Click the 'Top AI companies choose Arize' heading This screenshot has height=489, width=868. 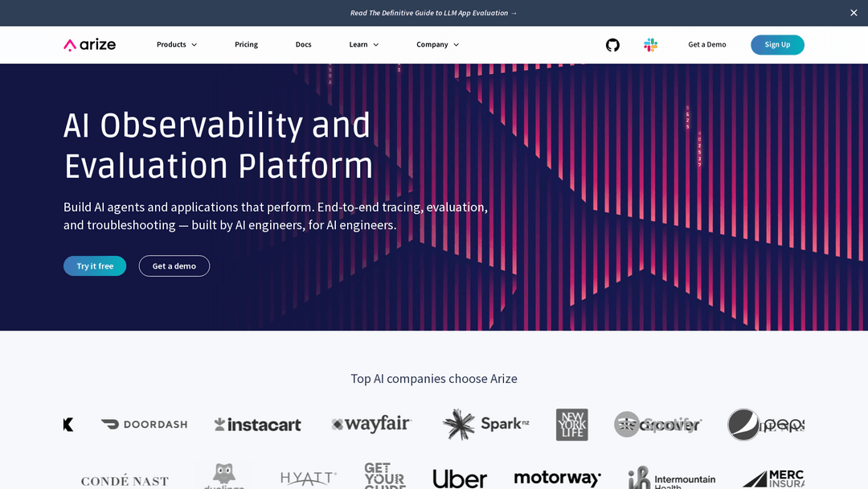click(x=434, y=379)
